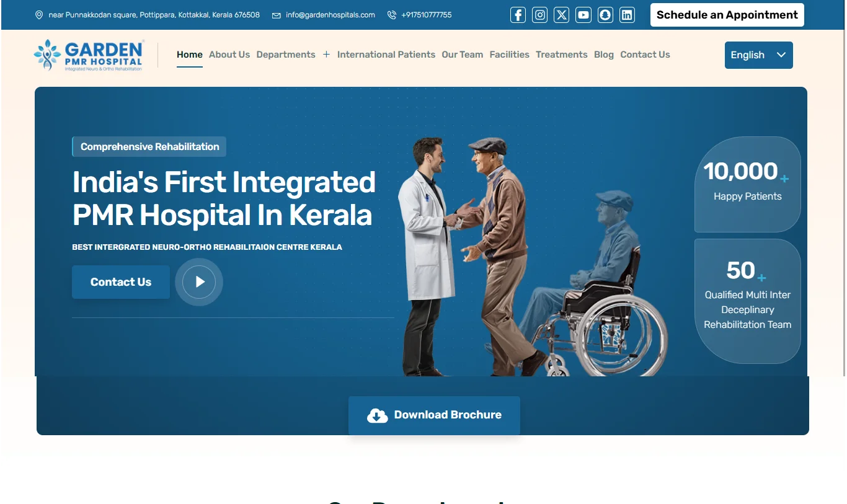Open the Snapchat social icon
The image size is (847, 504).
605,15
